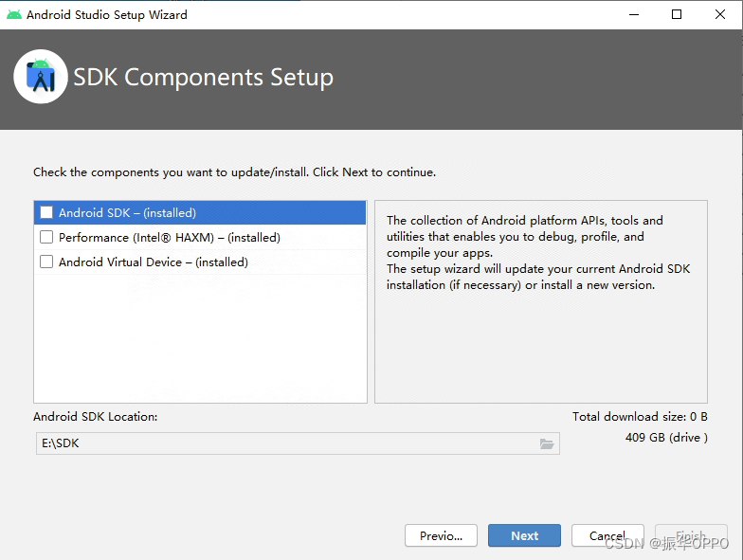Open folder browser for SDK location
Screen dimensions: 743x560
click(547, 443)
